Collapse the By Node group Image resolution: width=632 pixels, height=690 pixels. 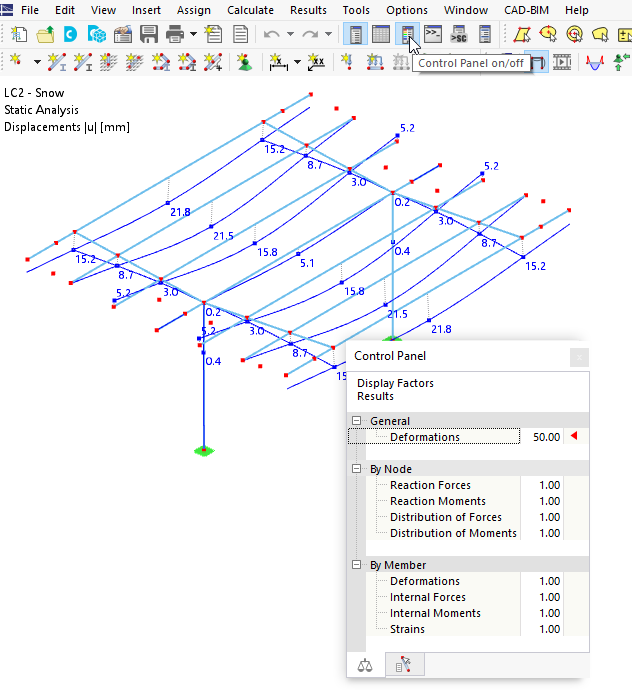point(356,469)
